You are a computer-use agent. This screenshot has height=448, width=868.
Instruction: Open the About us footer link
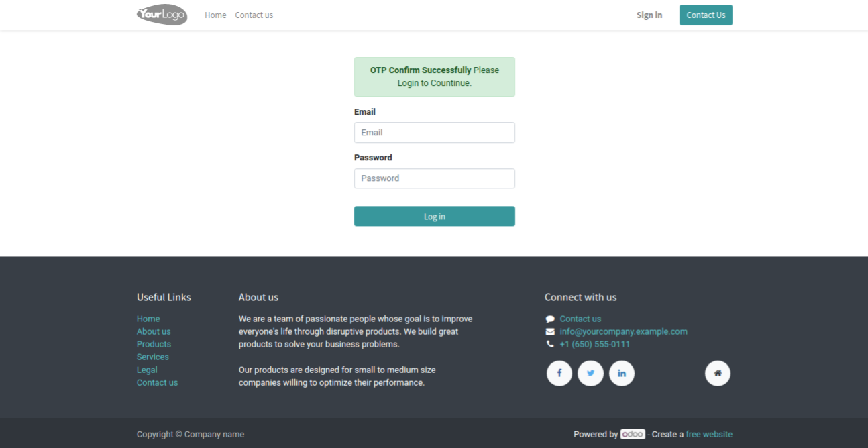[154, 332]
